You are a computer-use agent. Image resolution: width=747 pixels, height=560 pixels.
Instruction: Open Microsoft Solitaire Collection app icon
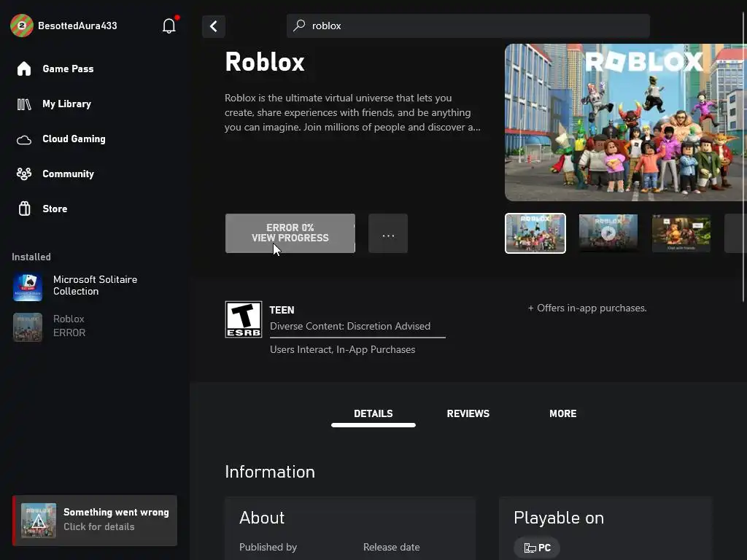pyautogui.click(x=28, y=287)
